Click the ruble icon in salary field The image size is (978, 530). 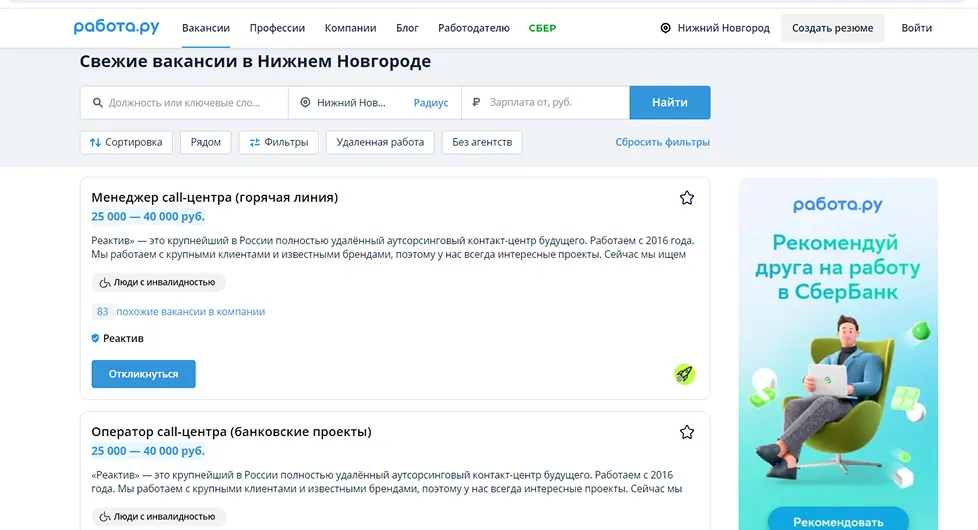pyautogui.click(x=476, y=103)
